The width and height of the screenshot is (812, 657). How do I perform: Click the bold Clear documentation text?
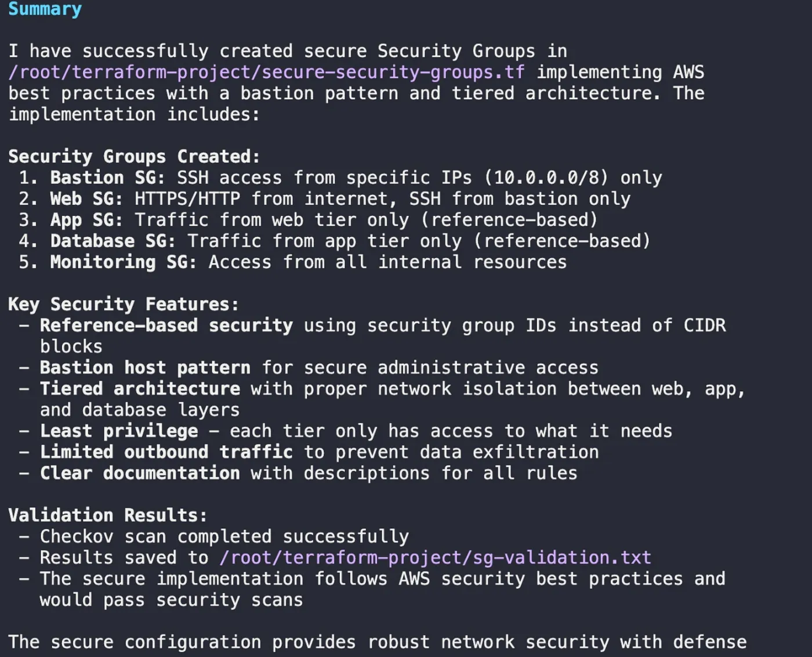140,474
